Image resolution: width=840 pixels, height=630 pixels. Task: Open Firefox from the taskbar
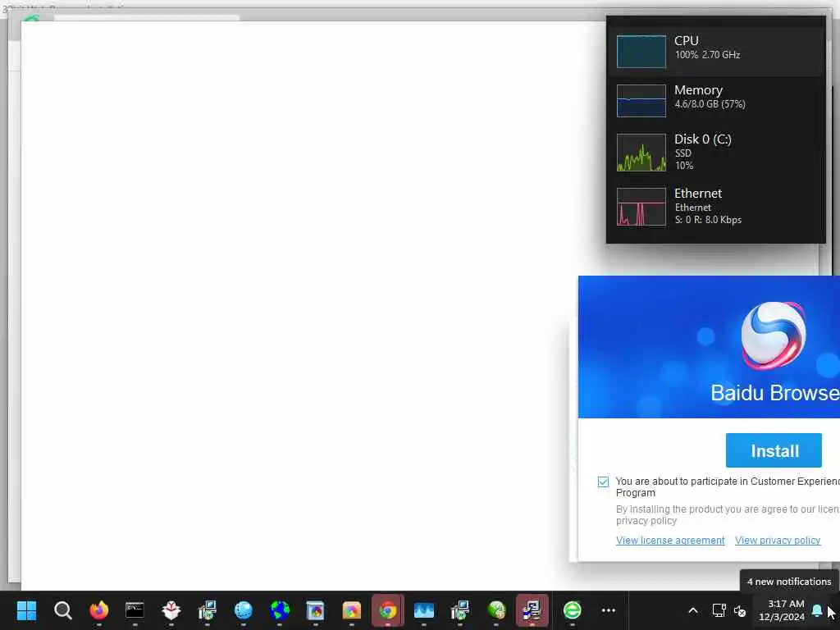[98, 610]
